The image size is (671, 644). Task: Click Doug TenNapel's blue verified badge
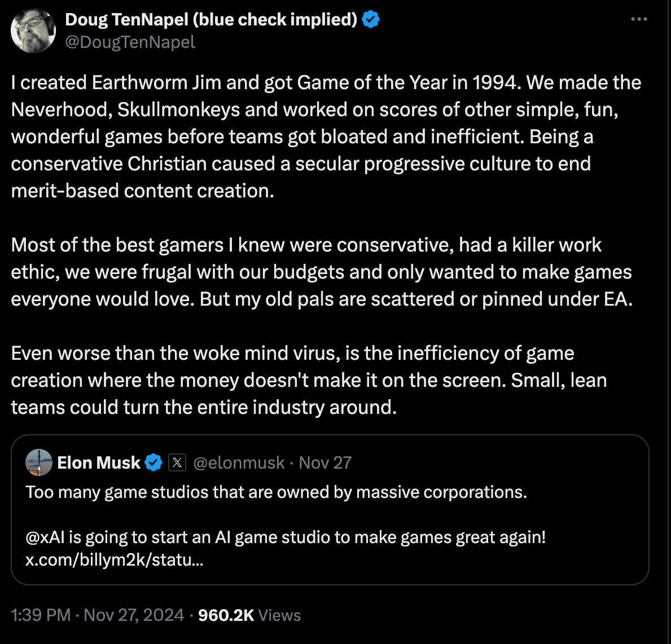coord(371,20)
